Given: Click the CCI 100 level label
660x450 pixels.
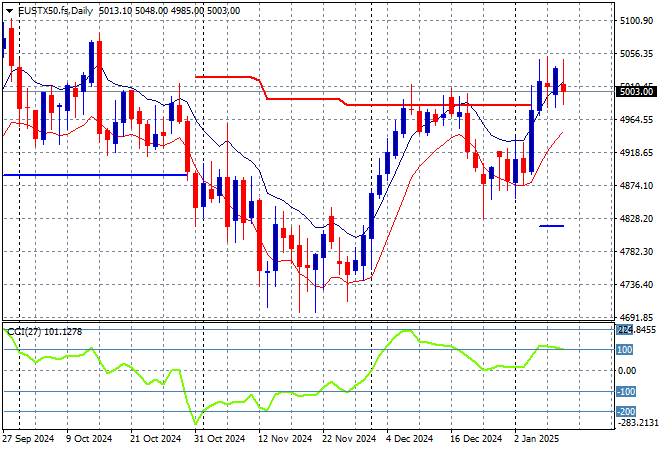Looking at the screenshot, I should pos(624,349).
